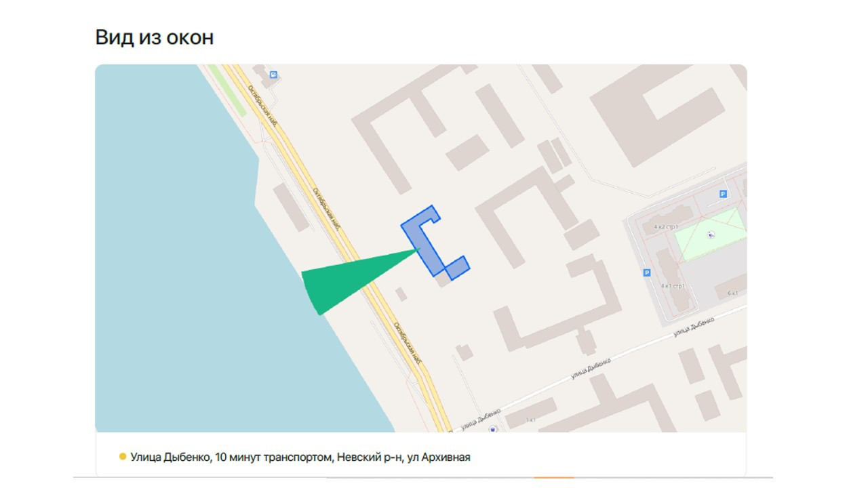This screenshot has width=868, height=488.
Task: Click the parking icon above building 4 к2 стр1
Action: click(x=723, y=194)
